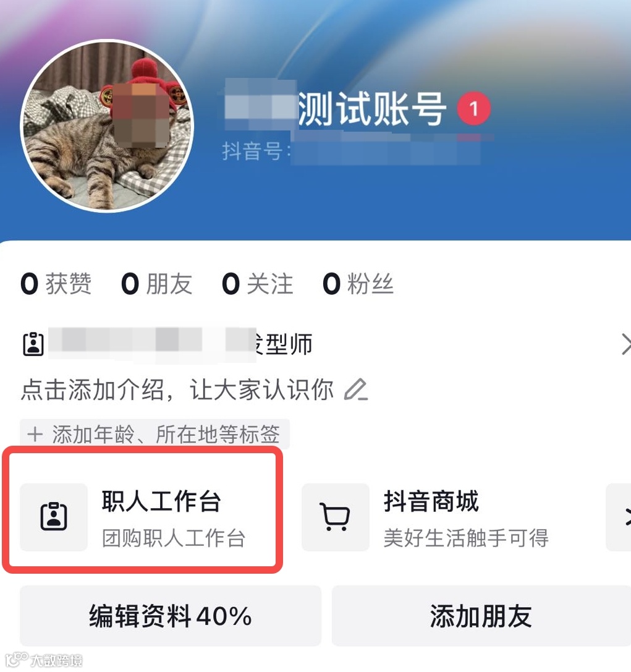This screenshot has height=672, width=631.
Task: Tap the 测试账号 username text
Action: [x=372, y=109]
